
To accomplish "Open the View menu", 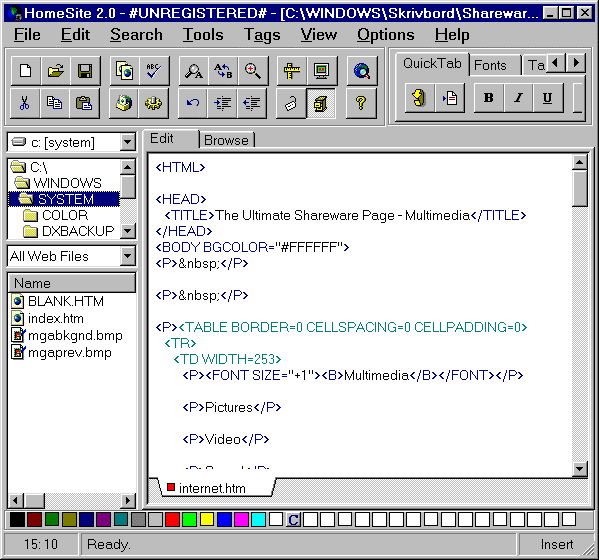I will [x=319, y=35].
